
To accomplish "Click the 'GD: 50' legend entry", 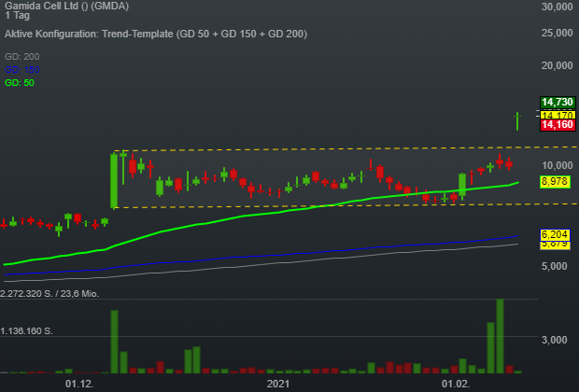I will pos(20,83).
